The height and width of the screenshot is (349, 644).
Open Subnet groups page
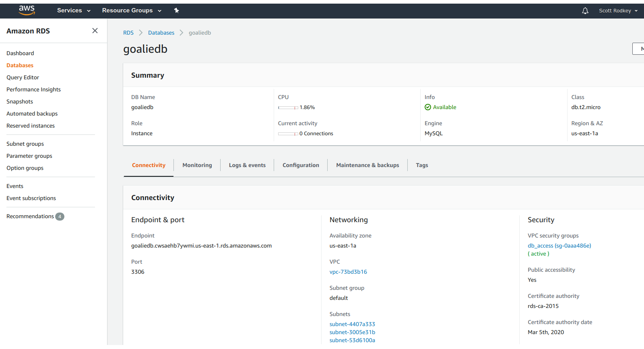coord(25,144)
